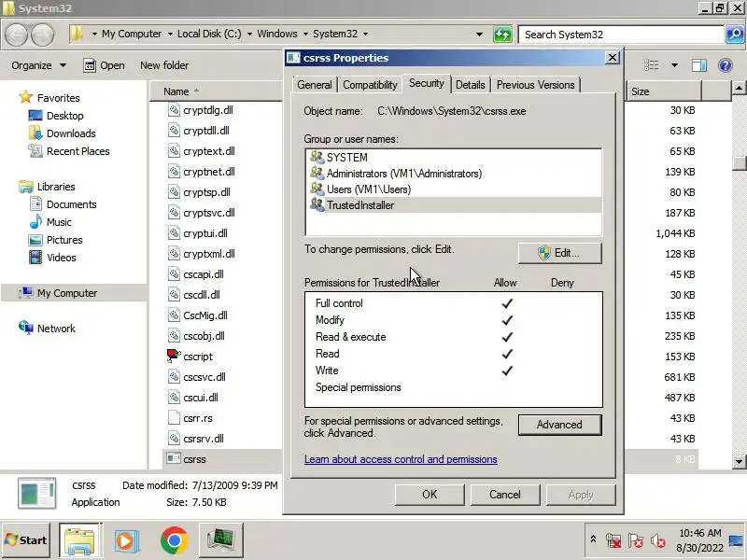This screenshot has width=747, height=560.
Task: Sort files by Size column
Action: point(664,91)
